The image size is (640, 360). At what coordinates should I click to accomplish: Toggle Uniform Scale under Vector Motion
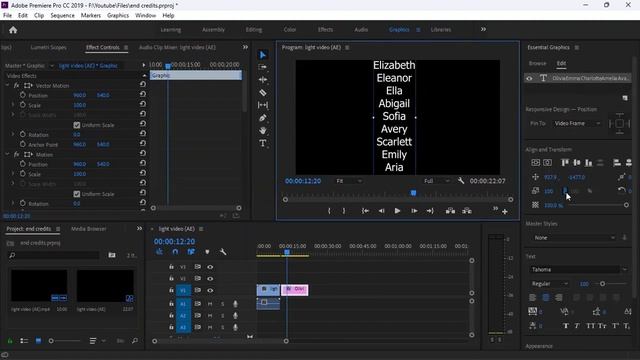pyautogui.click(x=77, y=125)
